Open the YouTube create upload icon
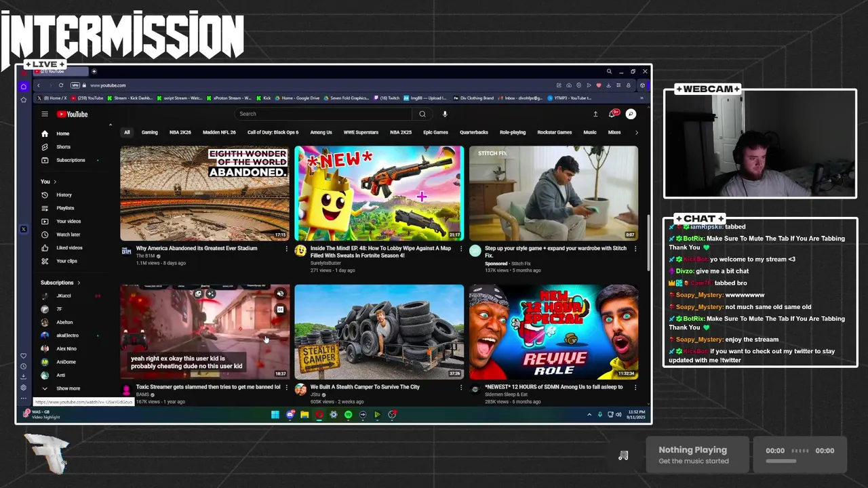Image resolution: width=868 pixels, height=488 pixels. 595,114
